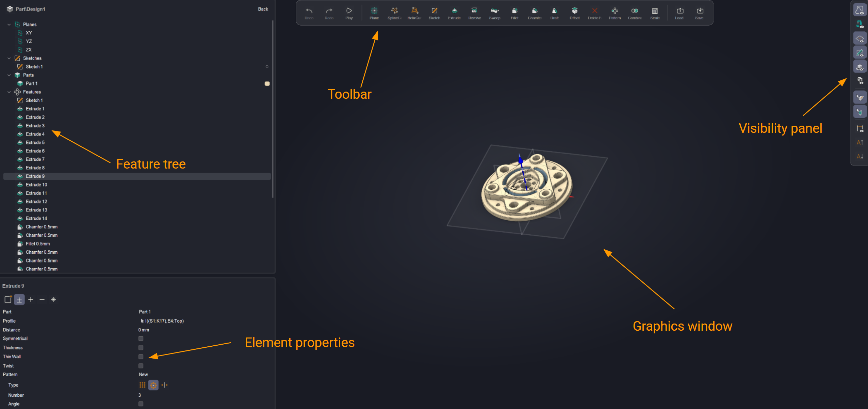Click the Part 1 color swatch

(x=267, y=83)
